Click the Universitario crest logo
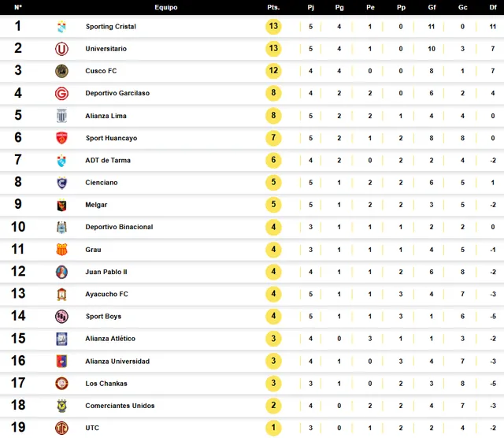The width and height of the screenshot is (504, 438). [x=61, y=49]
